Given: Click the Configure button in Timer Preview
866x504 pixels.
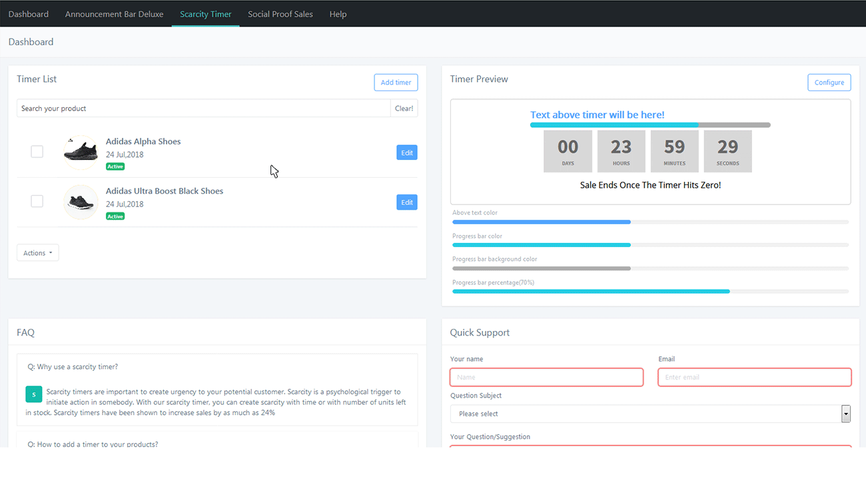Looking at the screenshot, I should tap(829, 83).
